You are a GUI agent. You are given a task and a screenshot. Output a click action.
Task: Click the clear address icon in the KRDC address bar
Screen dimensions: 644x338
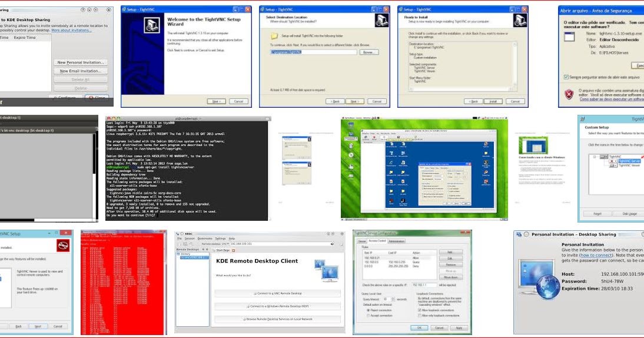coord(332,244)
